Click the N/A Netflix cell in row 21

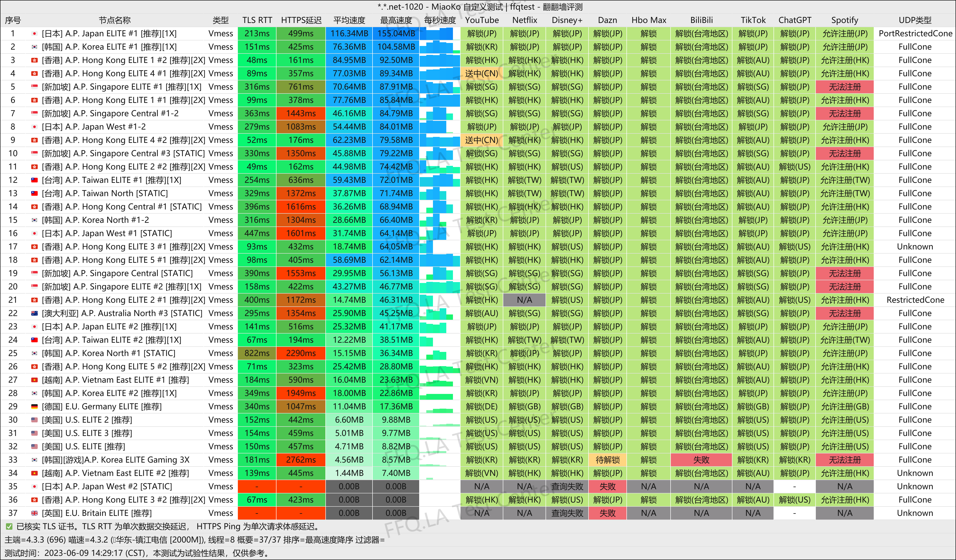coord(524,300)
